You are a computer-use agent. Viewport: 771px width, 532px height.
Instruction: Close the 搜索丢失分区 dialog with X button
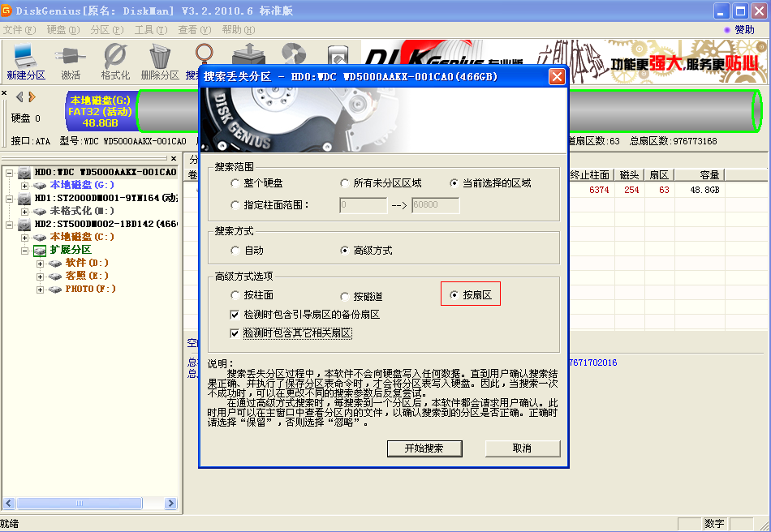pos(557,76)
